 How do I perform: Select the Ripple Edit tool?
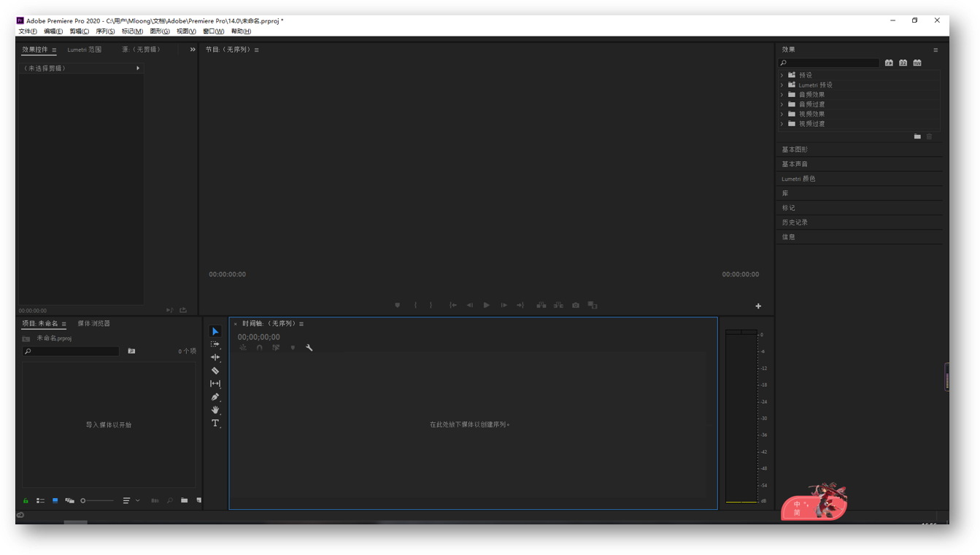pos(215,357)
